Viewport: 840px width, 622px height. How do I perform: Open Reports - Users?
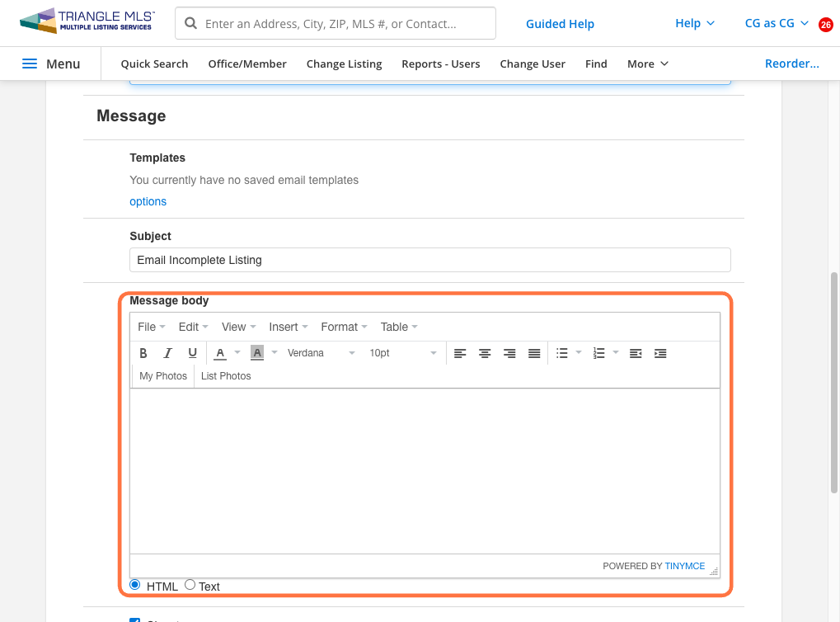point(441,64)
